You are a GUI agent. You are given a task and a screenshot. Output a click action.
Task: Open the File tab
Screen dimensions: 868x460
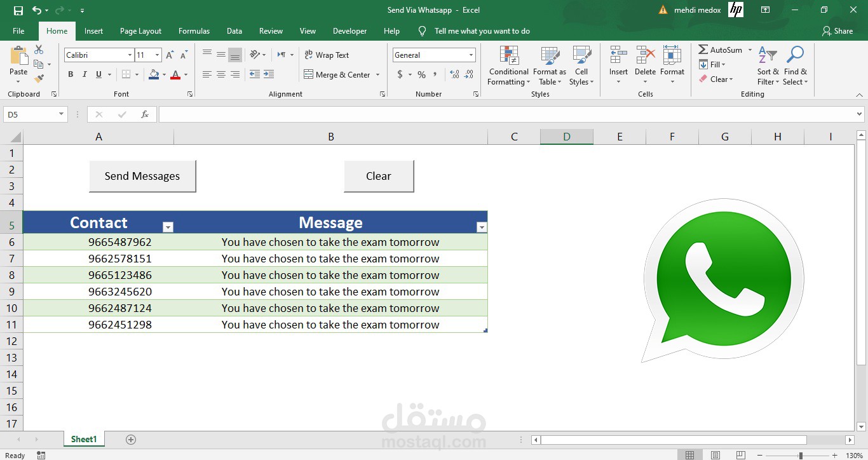[x=18, y=30]
